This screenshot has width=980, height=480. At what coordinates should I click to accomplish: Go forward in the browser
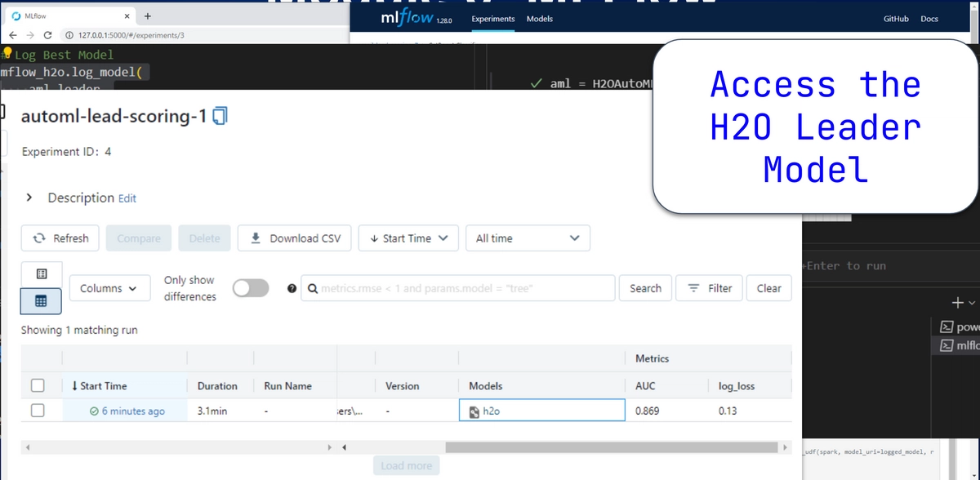tap(30, 35)
